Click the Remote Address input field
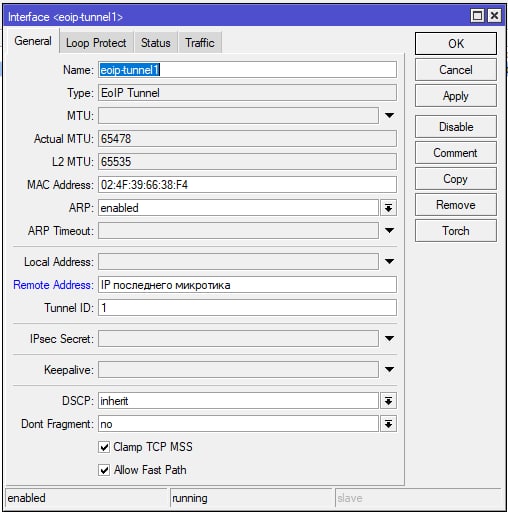The height and width of the screenshot is (514, 508). tap(247, 285)
